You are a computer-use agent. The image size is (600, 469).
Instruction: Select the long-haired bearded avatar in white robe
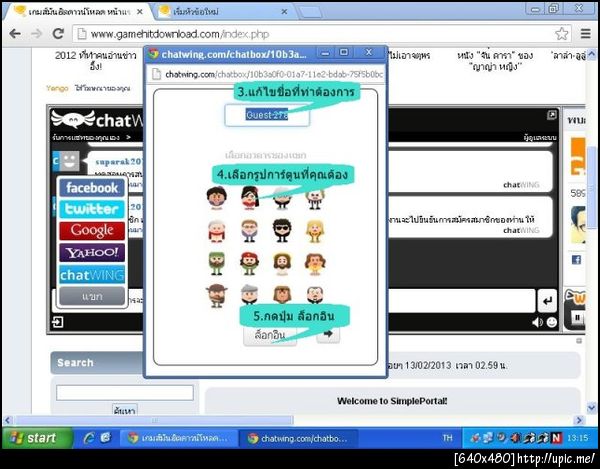point(282,264)
